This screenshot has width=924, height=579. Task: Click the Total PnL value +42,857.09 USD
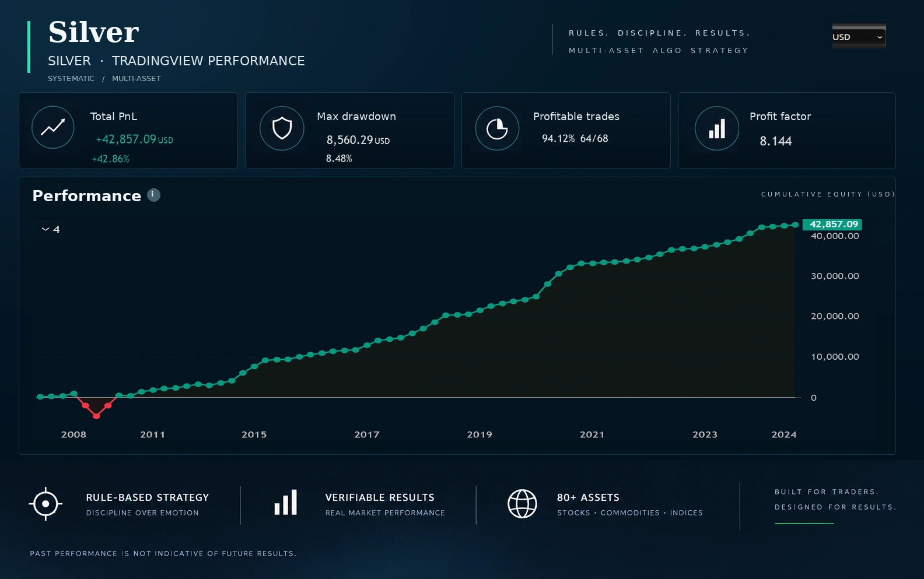[135, 139]
